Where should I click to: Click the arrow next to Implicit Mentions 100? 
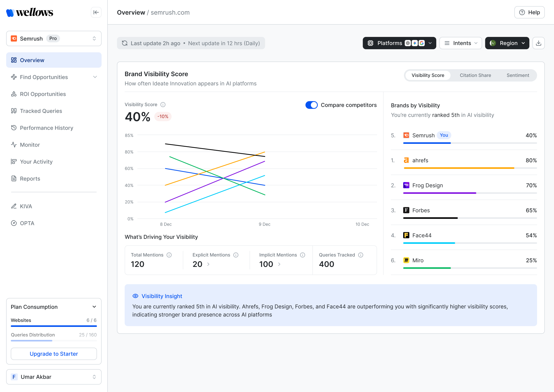click(279, 264)
